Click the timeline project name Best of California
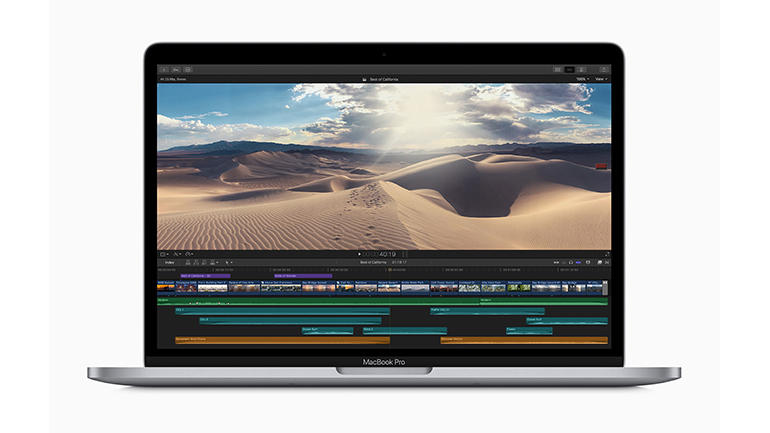 374,263
